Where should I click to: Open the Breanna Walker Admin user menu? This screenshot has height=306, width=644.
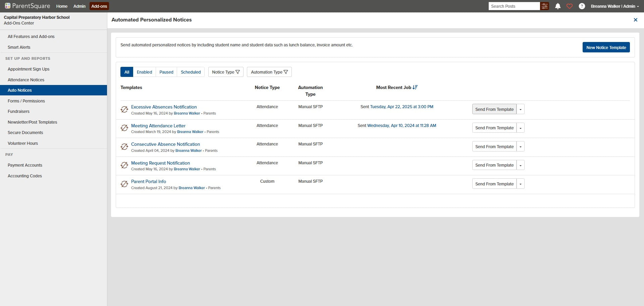(615, 6)
